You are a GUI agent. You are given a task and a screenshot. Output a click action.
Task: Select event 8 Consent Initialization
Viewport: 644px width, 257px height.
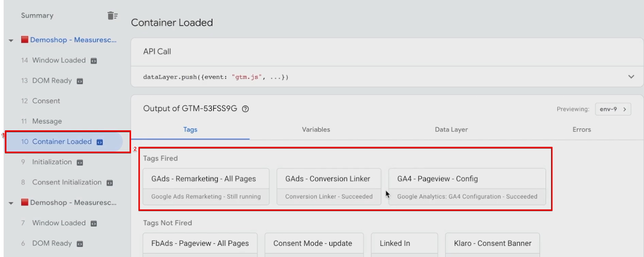click(x=67, y=183)
